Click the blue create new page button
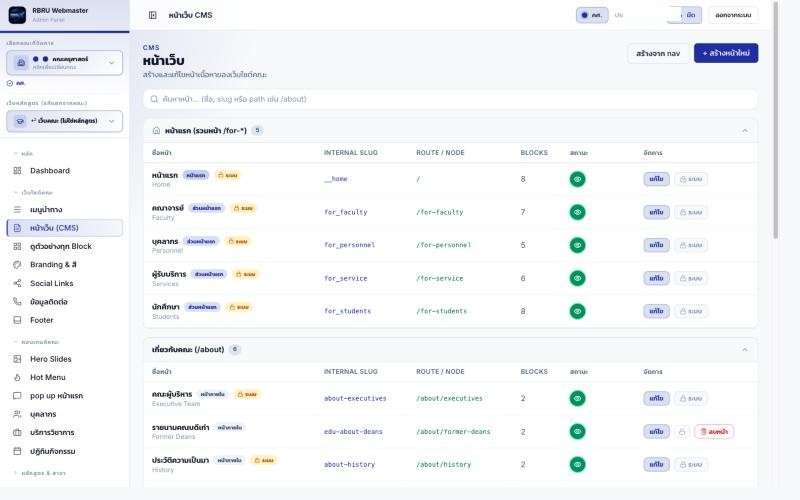 (x=726, y=53)
